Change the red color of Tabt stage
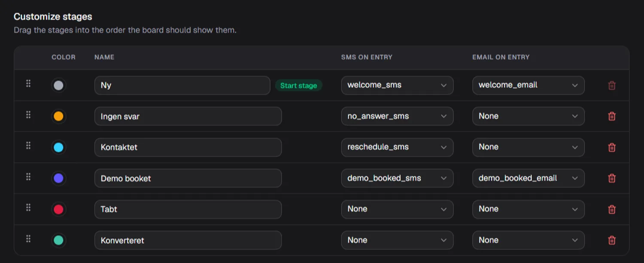This screenshot has height=263, width=644. (58, 209)
